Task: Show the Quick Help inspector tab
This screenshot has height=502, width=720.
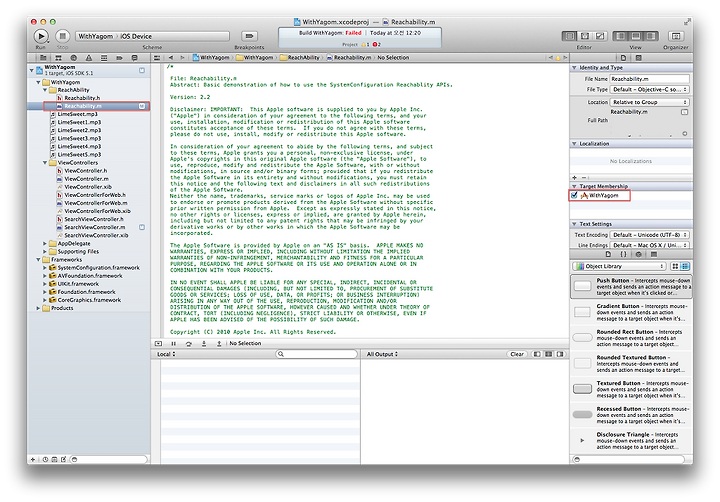Action: coord(638,58)
